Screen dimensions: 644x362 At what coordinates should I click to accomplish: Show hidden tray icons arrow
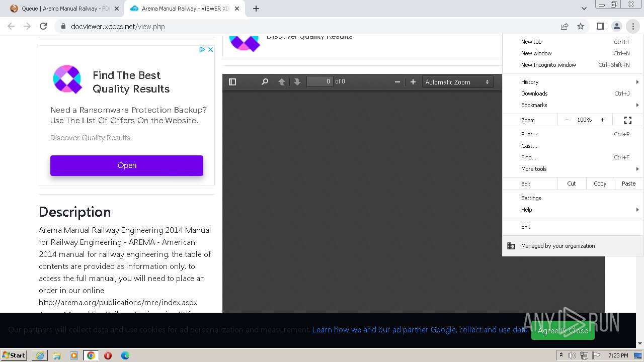coord(561,355)
